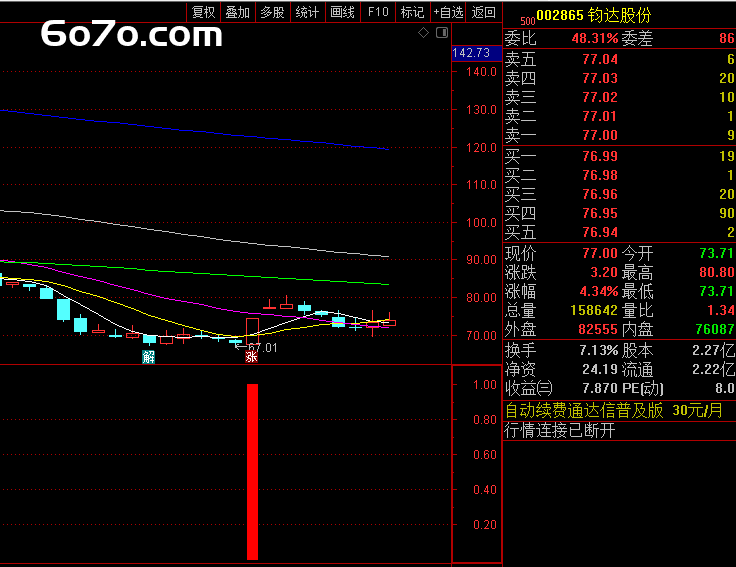Open the 叠加 overlay option
The width and height of the screenshot is (736, 567).
tap(238, 12)
